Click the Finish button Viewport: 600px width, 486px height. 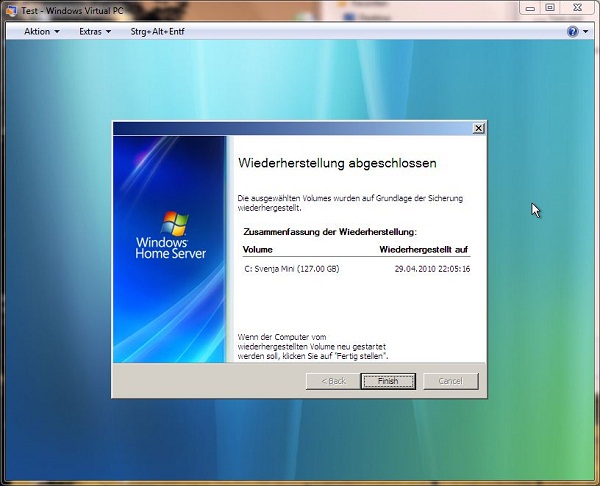(x=388, y=381)
